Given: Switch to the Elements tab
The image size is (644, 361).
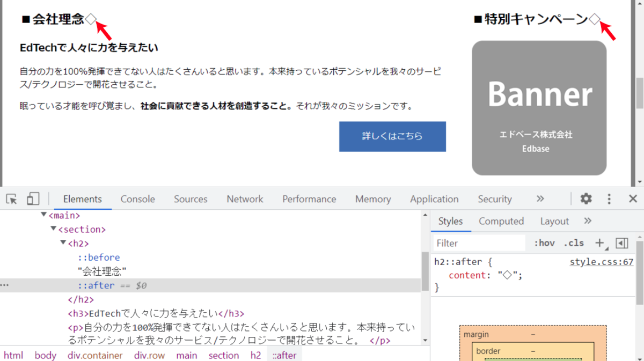Looking at the screenshot, I should 82,199.
